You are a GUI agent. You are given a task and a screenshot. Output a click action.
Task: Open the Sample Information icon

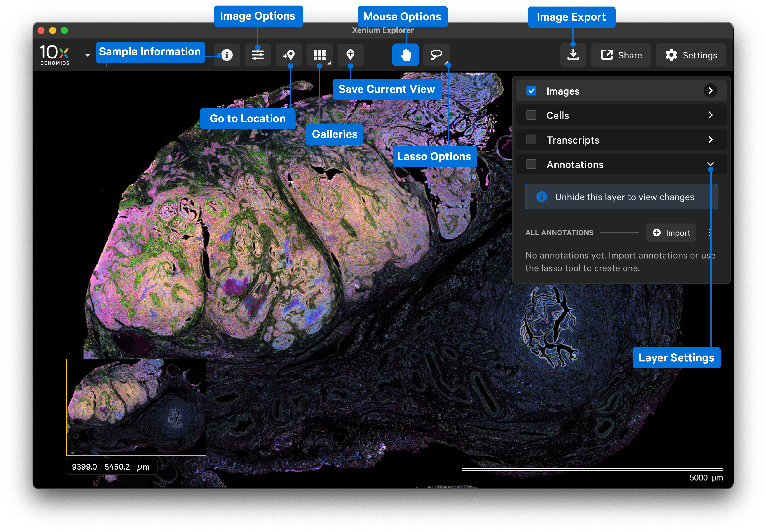pos(227,55)
